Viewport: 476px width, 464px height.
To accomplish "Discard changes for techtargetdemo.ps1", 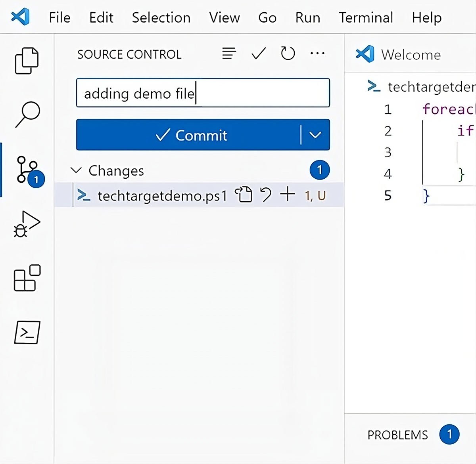I will pos(265,195).
